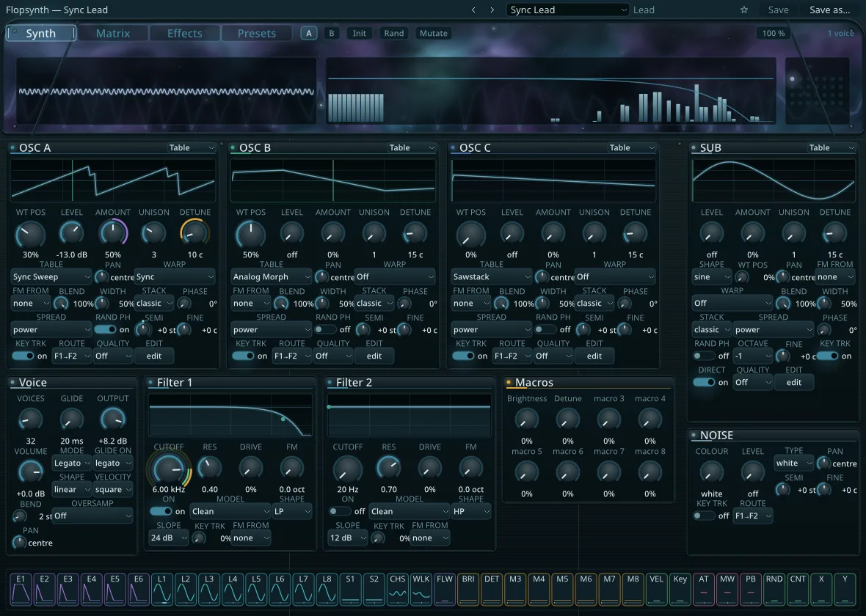Open Voice Legato mode dropdown
866x616 pixels.
(x=72, y=463)
